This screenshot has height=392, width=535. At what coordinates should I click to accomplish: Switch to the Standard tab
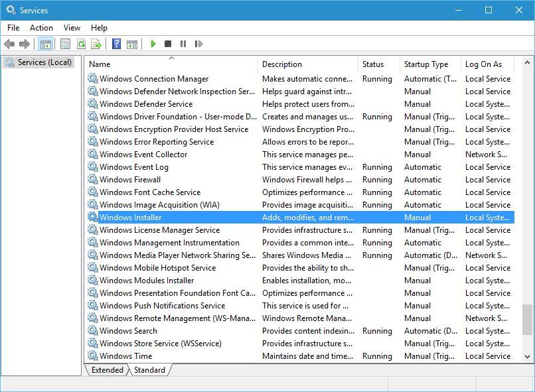pyautogui.click(x=149, y=370)
